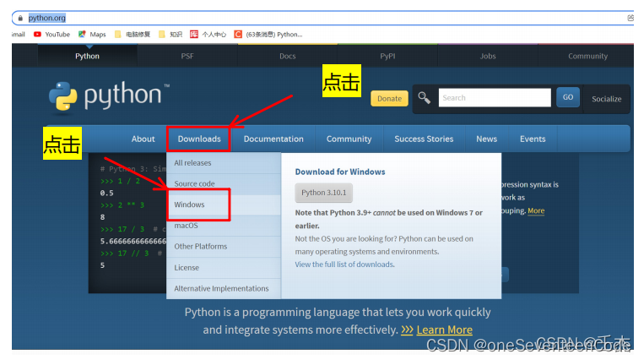Select Other Platforms in Downloads menu
This screenshot has height=360, width=644.
pyautogui.click(x=224, y=247)
